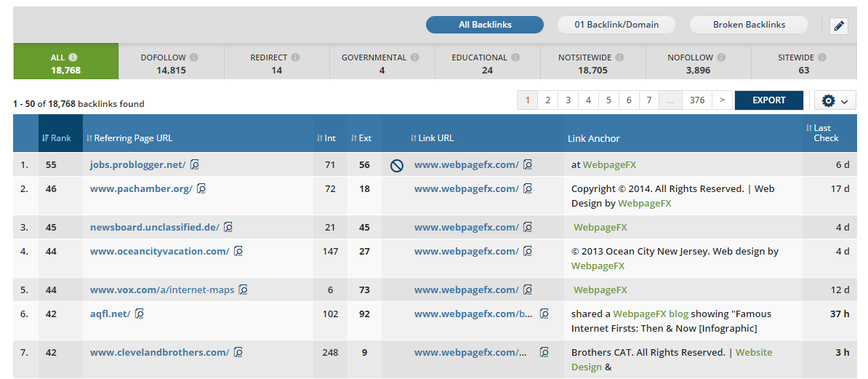Image resolution: width=868 pixels, height=379 pixels.
Task: Open www.clevelandbrothers.com link
Action: [159, 352]
